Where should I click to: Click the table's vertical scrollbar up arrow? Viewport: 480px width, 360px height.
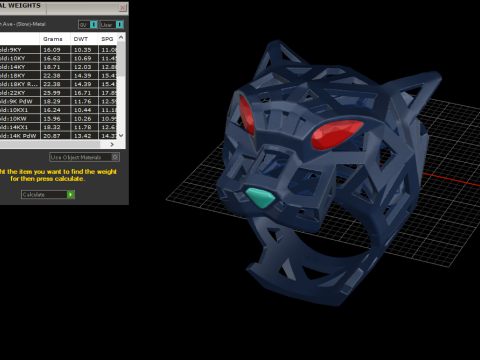point(121,37)
